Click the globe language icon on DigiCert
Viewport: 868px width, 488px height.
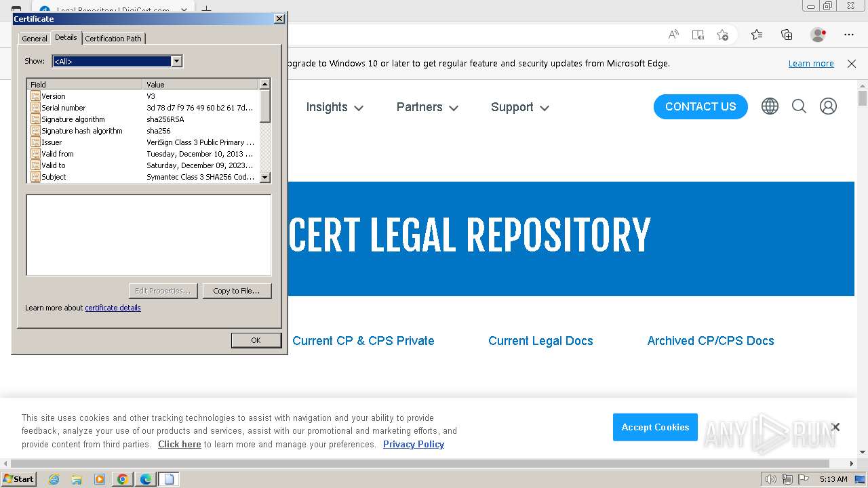pyautogui.click(x=770, y=106)
